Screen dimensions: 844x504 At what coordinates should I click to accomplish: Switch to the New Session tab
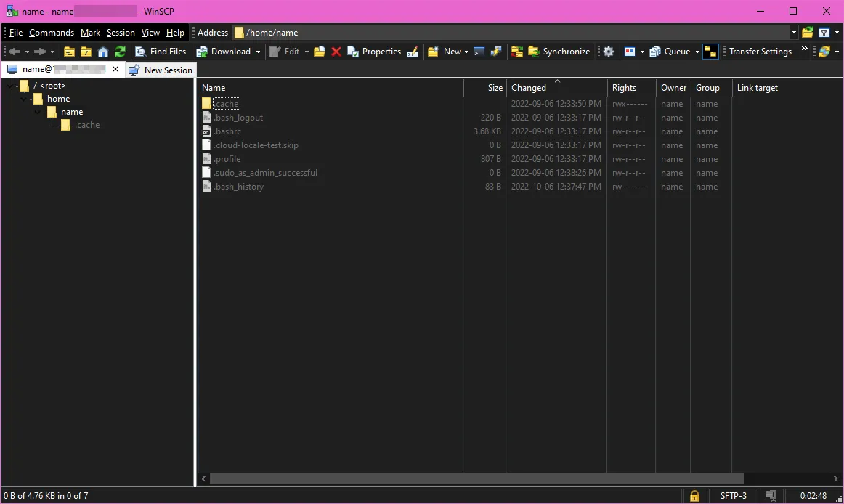(160, 70)
